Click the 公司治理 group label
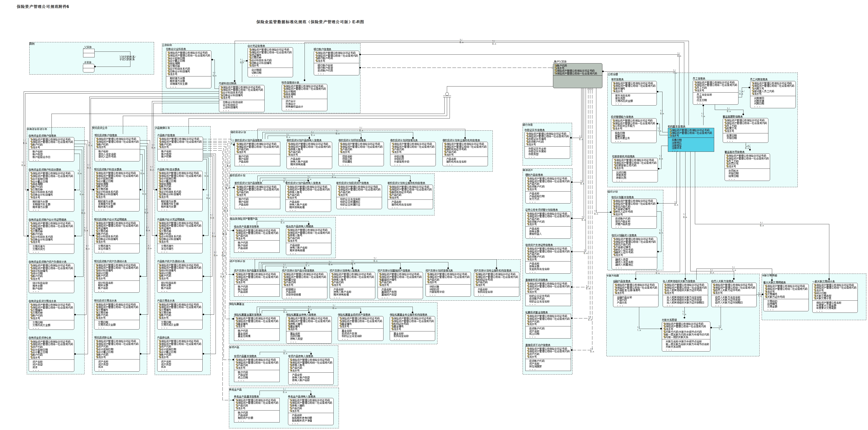Viewport: 868px width, 430px height. point(613,74)
